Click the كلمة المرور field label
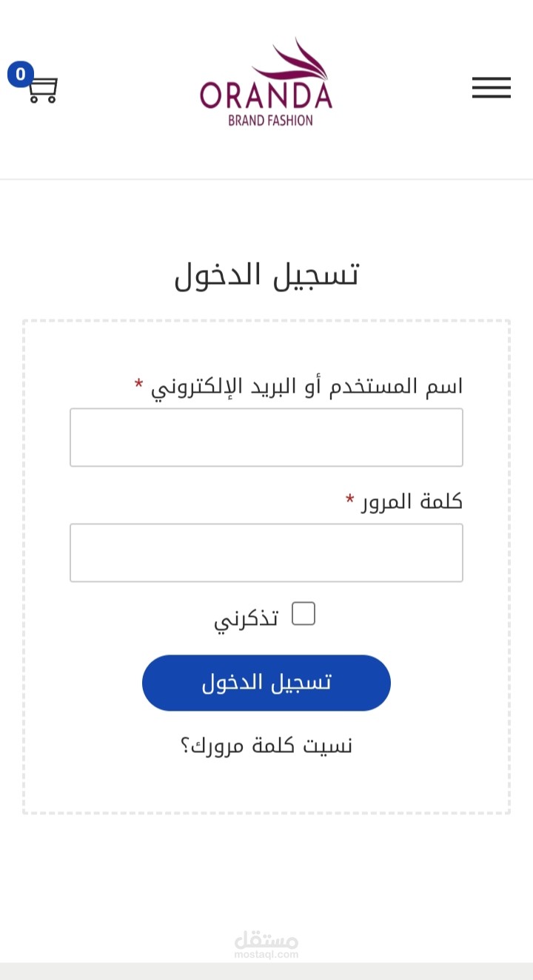533x980 pixels. pyautogui.click(x=412, y=501)
